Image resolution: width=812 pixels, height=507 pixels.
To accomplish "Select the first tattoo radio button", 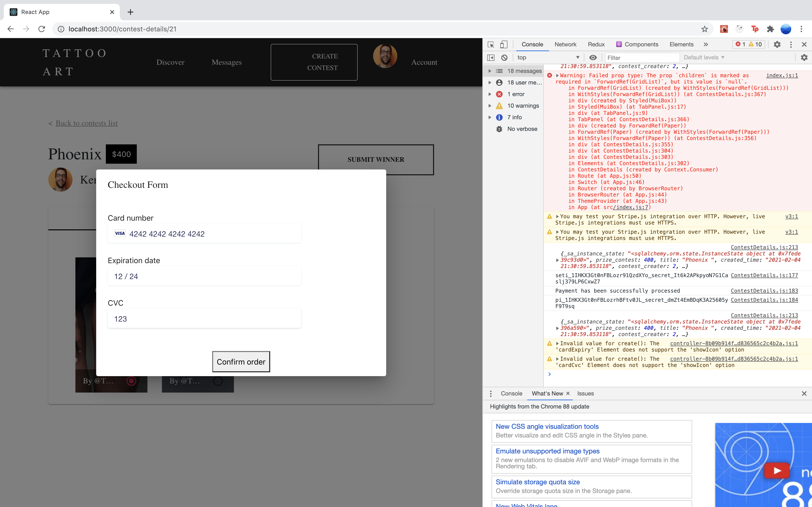I will pos(131,381).
